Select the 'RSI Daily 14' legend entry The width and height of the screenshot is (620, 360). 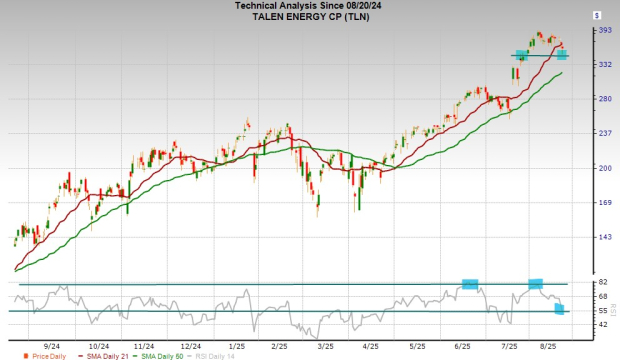211,356
